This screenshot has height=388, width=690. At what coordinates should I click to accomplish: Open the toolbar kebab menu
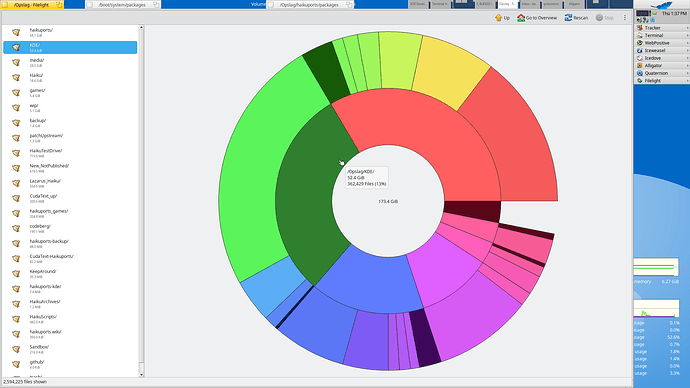pyautogui.click(x=624, y=18)
